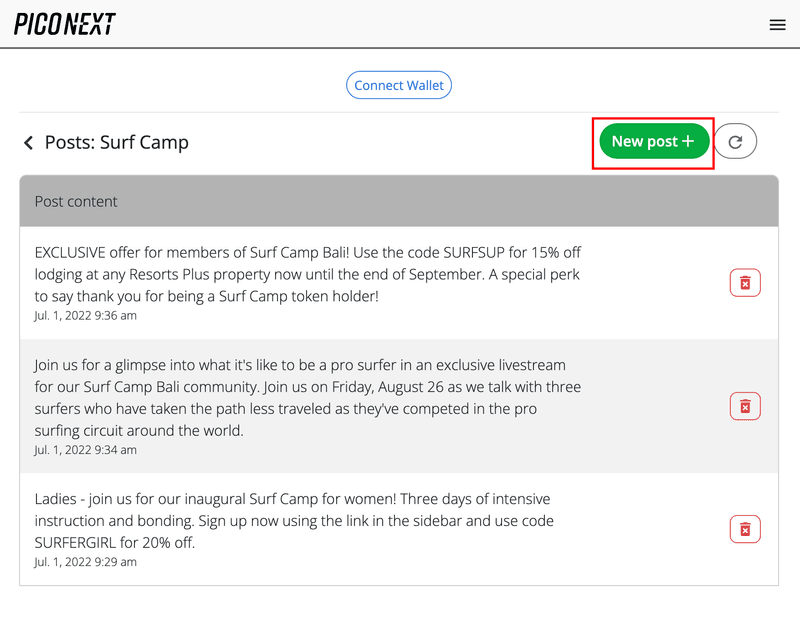The width and height of the screenshot is (800, 620).
Task: Click the 9:36 am post timestamp
Action: point(85,315)
